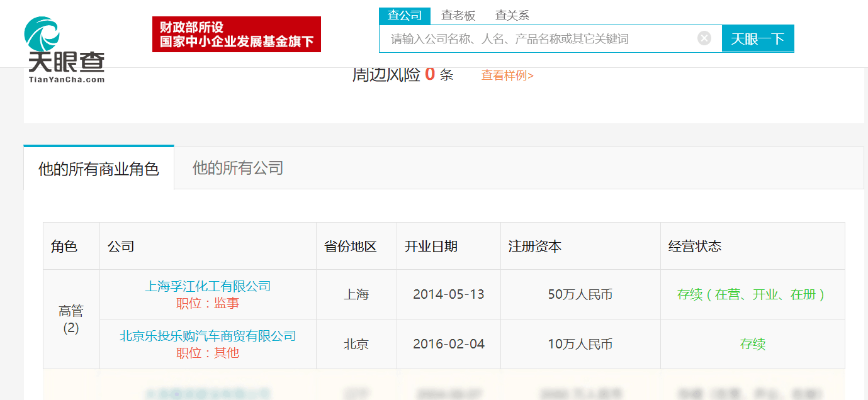Click the 天眼一下 search button
The width and height of the screenshot is (868, 400).
757,39
